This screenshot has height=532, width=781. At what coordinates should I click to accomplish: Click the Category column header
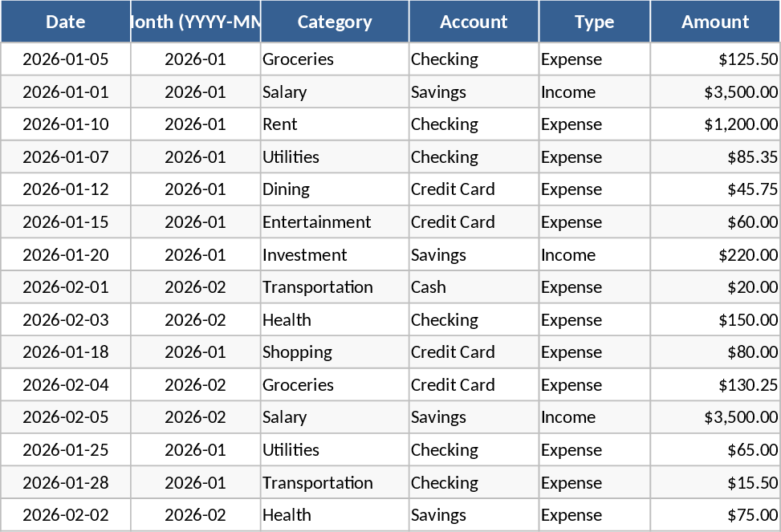(x=335, y=22)
